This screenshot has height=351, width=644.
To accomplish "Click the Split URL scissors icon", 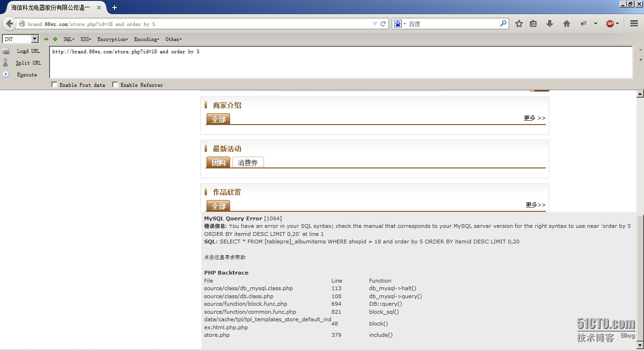I will point(6,62).
